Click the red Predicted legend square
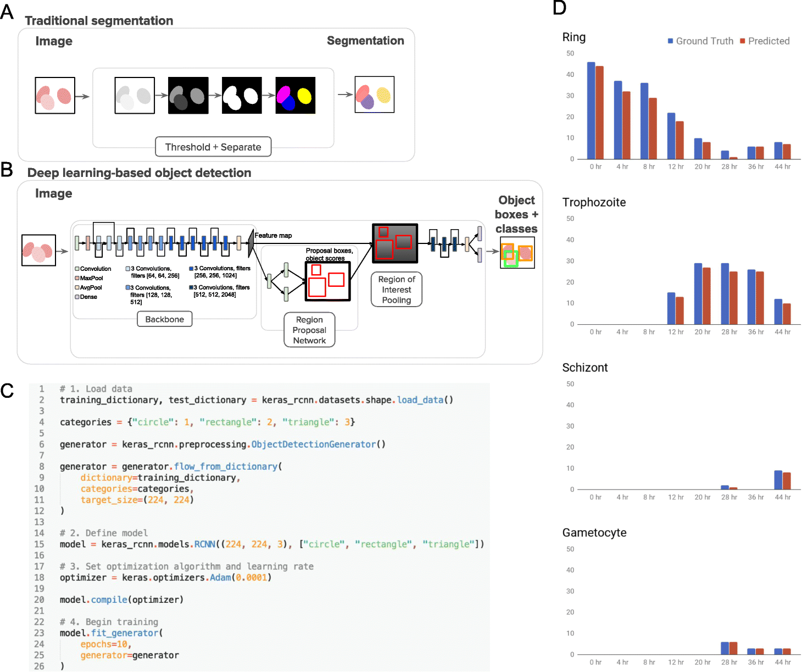Screen dimensions: 802x672 743,41
